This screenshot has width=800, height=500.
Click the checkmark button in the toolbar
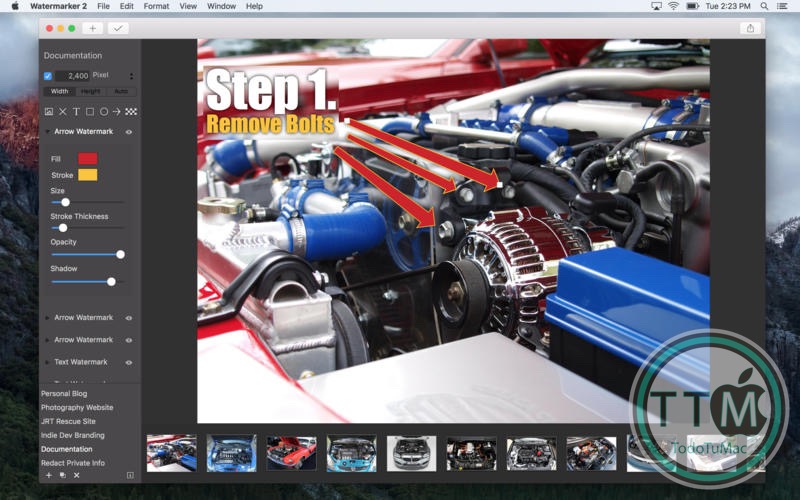pos(118,29)
